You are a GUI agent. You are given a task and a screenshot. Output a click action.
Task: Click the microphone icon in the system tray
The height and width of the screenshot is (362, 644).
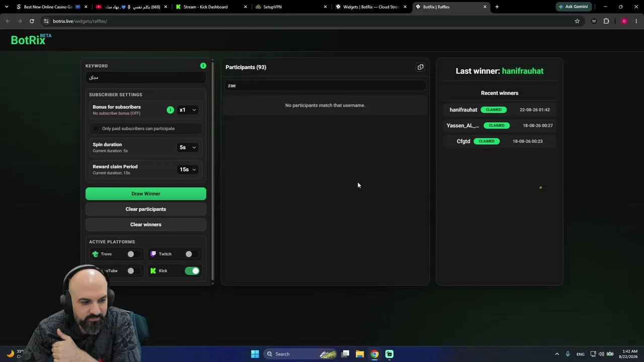tap(568, 354)
